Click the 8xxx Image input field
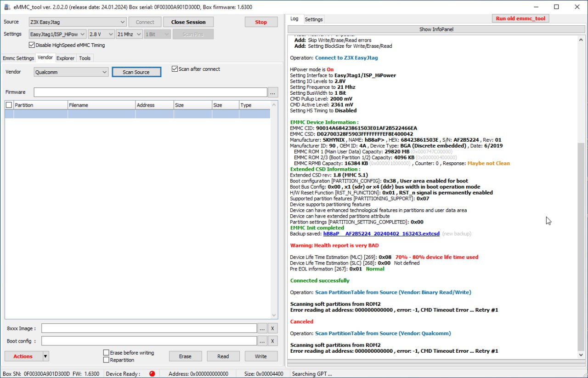The image size is (588, 378). pyautogui.click(x=149, y=328)
